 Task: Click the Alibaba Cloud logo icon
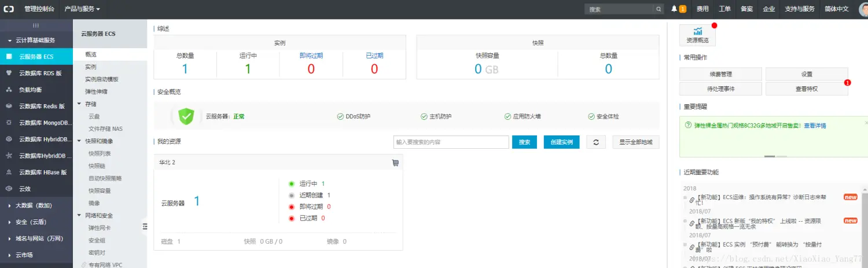point(10,9)
